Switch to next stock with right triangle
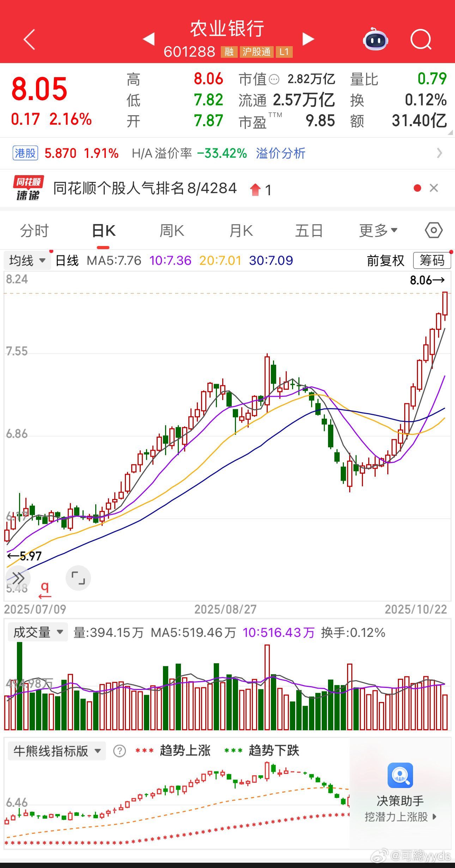 click(x=308, y=39)
